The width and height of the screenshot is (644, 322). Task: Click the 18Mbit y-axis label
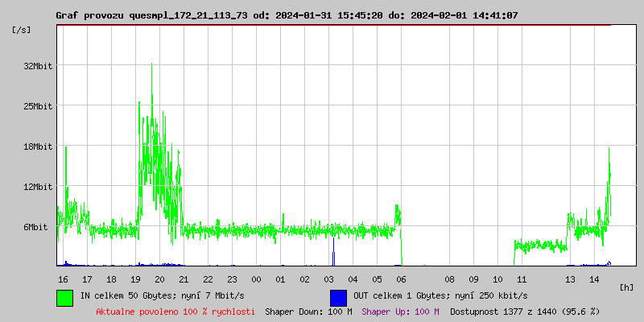38,147
